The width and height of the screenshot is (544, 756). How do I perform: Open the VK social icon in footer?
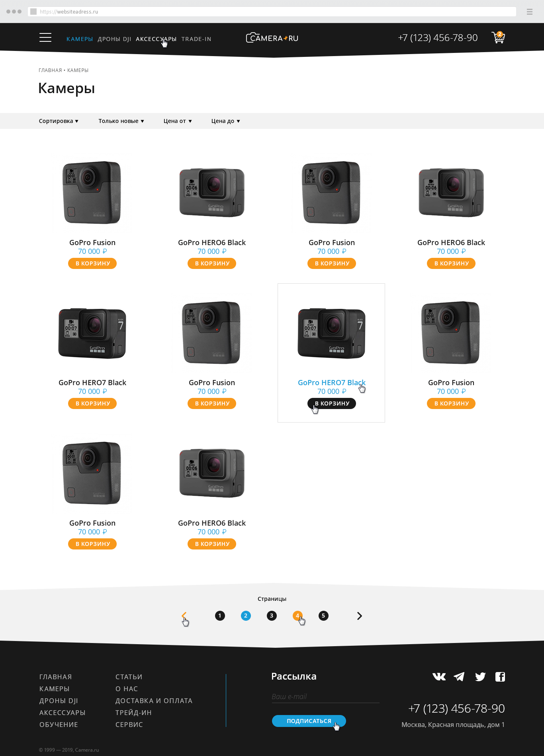coord(439,676)
